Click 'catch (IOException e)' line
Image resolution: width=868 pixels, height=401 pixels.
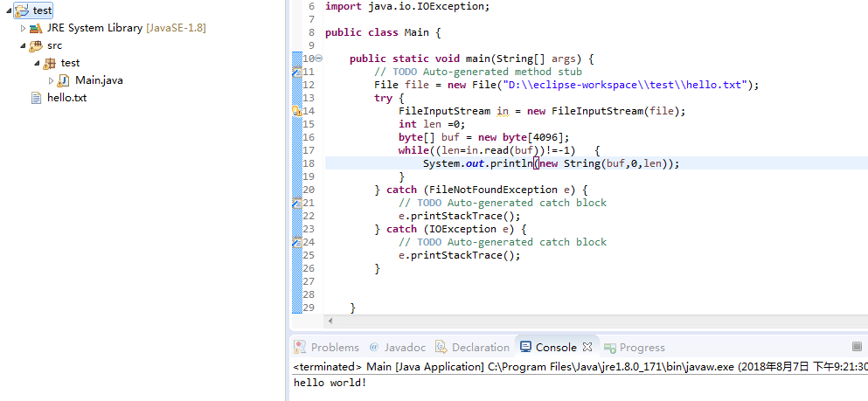pyautogui.click(x=450, y=229)
